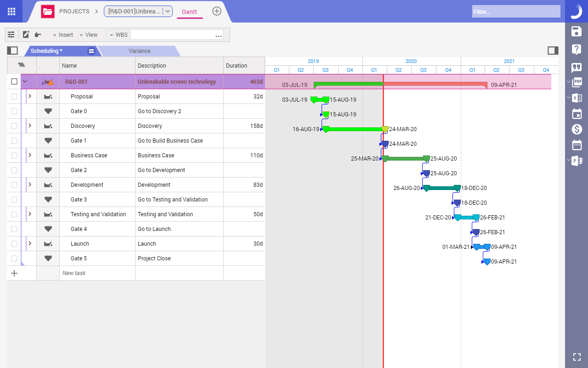The image size is (588, 368).
Task: Sort by the Name column header
Action: 97,65
